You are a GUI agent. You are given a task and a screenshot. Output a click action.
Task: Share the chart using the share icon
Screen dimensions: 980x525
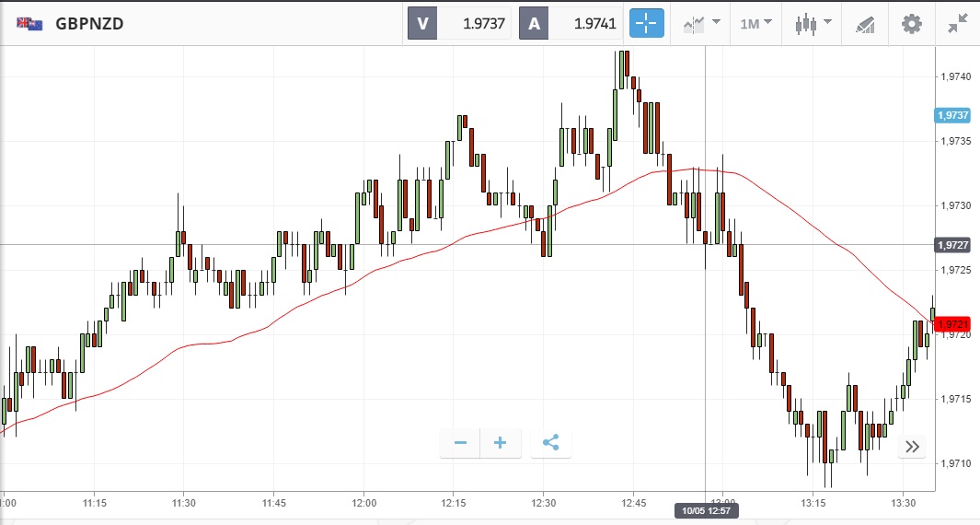click(x=550, y=443)
